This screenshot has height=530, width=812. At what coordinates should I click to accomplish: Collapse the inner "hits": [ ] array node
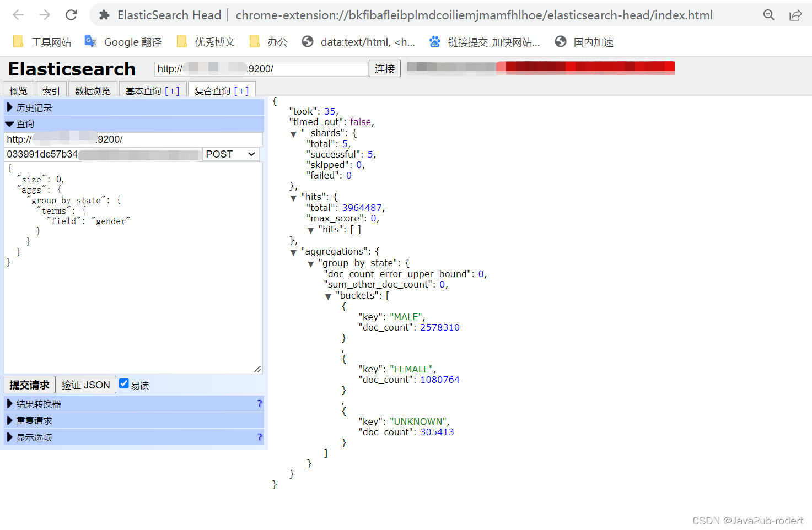point(311,230)
